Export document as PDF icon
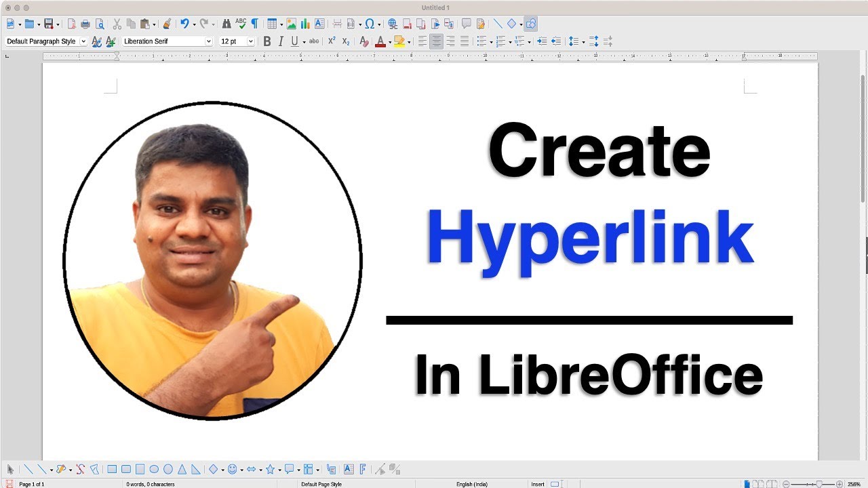The image size is (868, 488). point(71,24)
